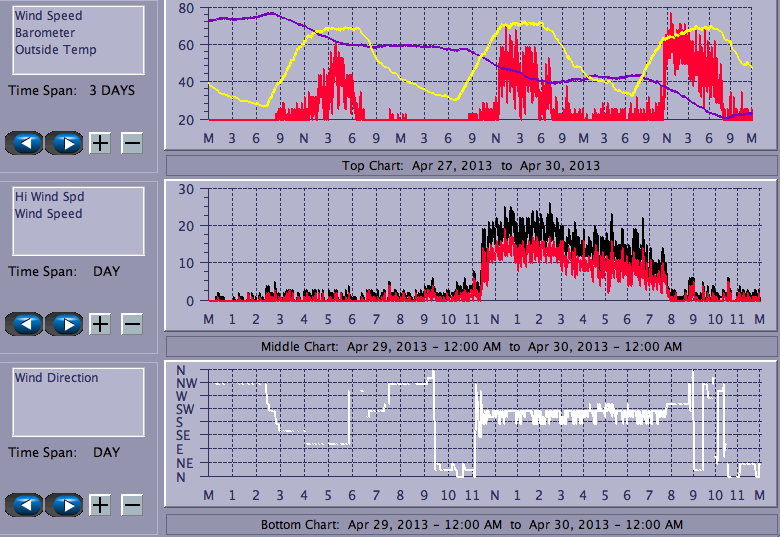The height and width of the screenshot is (537, 780).
Task: Click the plus button under Wind Direction
Action: coord(100,505)
